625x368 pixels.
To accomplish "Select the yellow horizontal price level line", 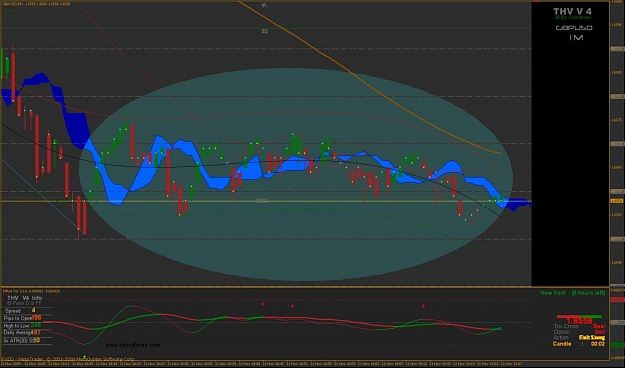I will pos(266,201).
